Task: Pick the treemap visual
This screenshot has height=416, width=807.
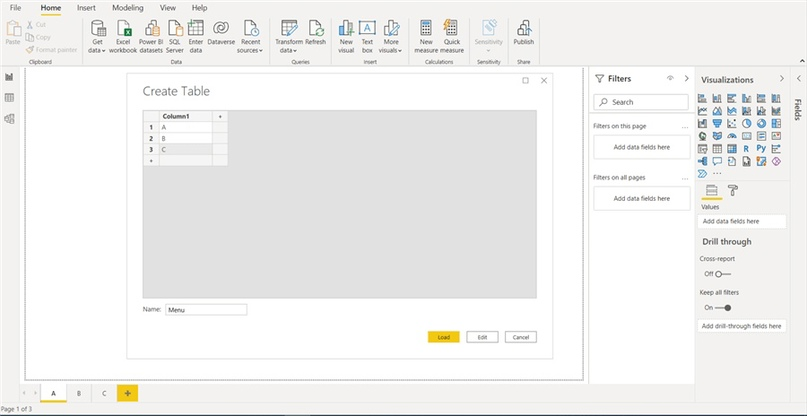Action: coord(776,124)
